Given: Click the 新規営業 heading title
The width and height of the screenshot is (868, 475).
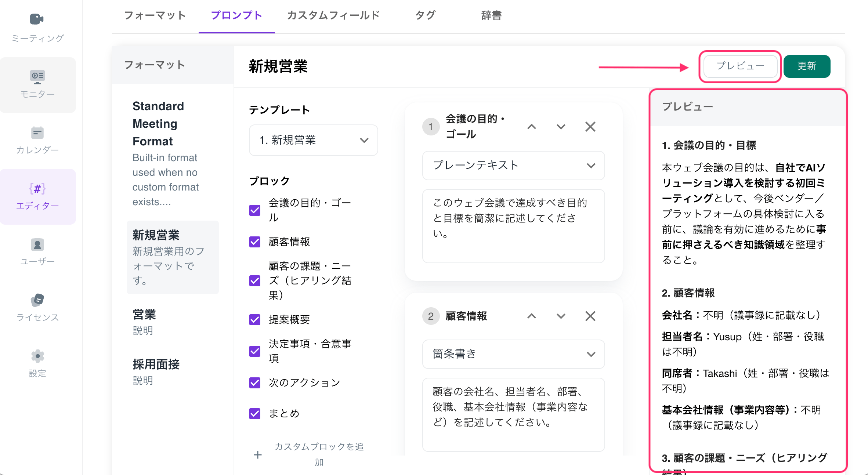Looking at the screenshot, I should tap(278, 66).
